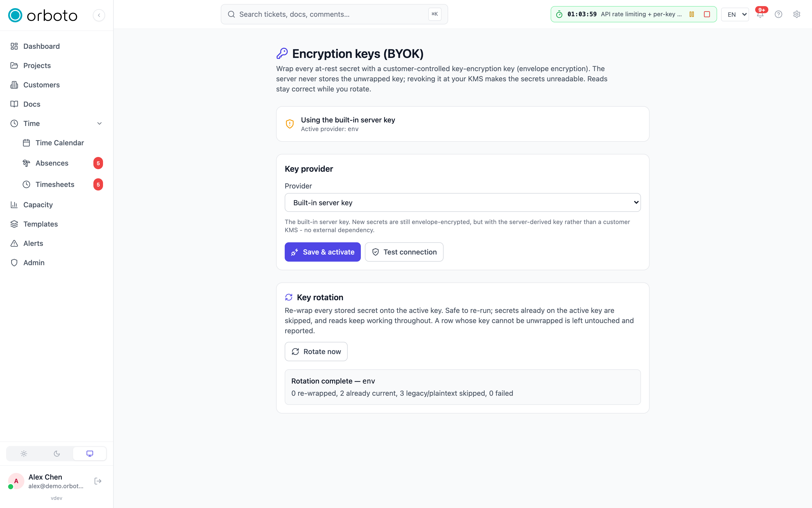Open Projects from the sidebar
The image size is (812, 508).
coord(56,66)
